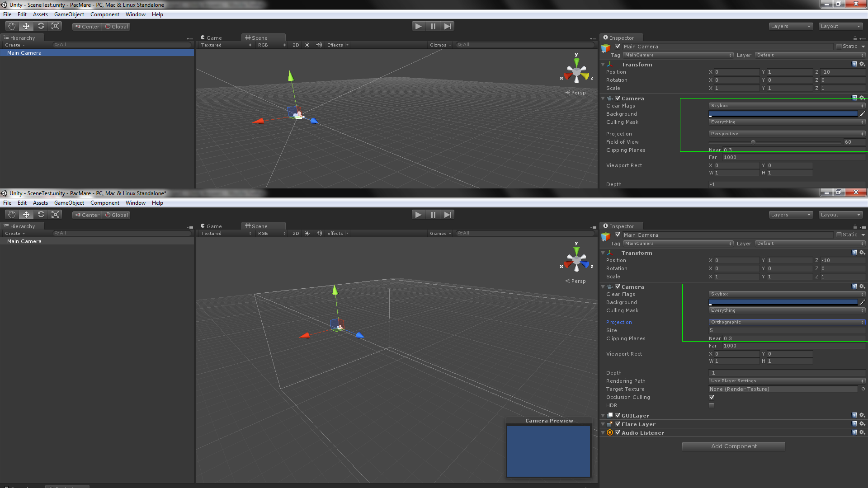Open Assets menu in top Unity window

click(40, 14)
